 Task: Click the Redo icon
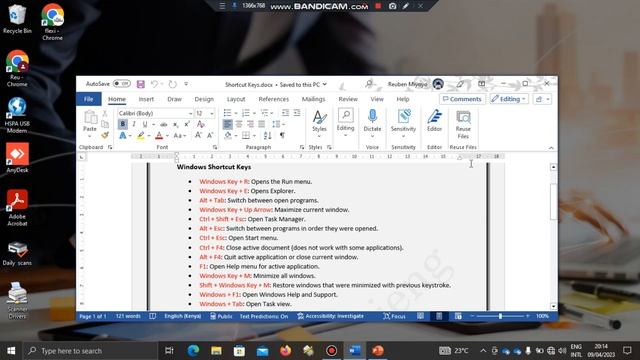173,84
